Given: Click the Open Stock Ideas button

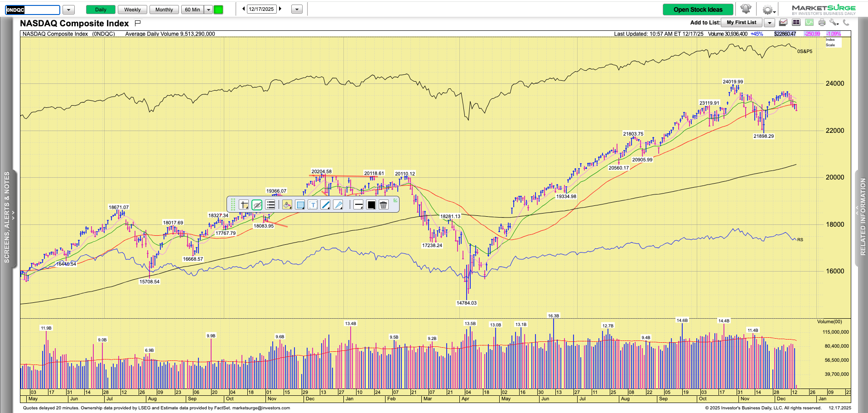Looking at the screenshot, I should click(698, 10).
